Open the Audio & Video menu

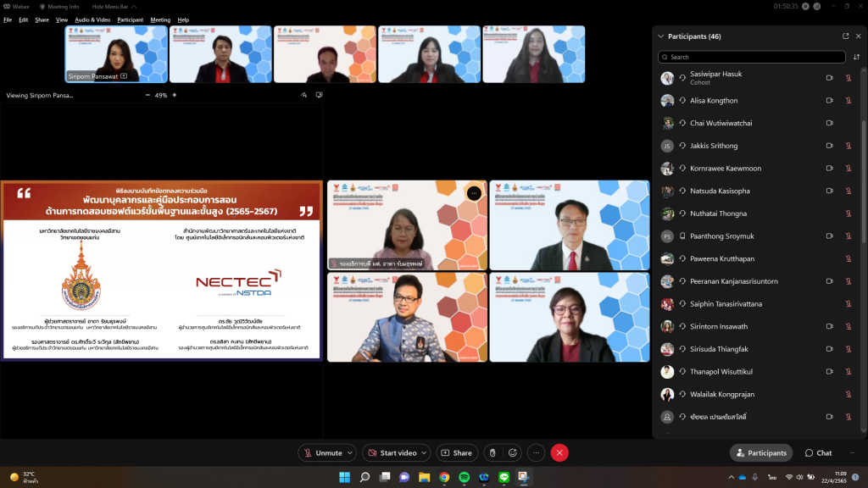tap(92, 19)
